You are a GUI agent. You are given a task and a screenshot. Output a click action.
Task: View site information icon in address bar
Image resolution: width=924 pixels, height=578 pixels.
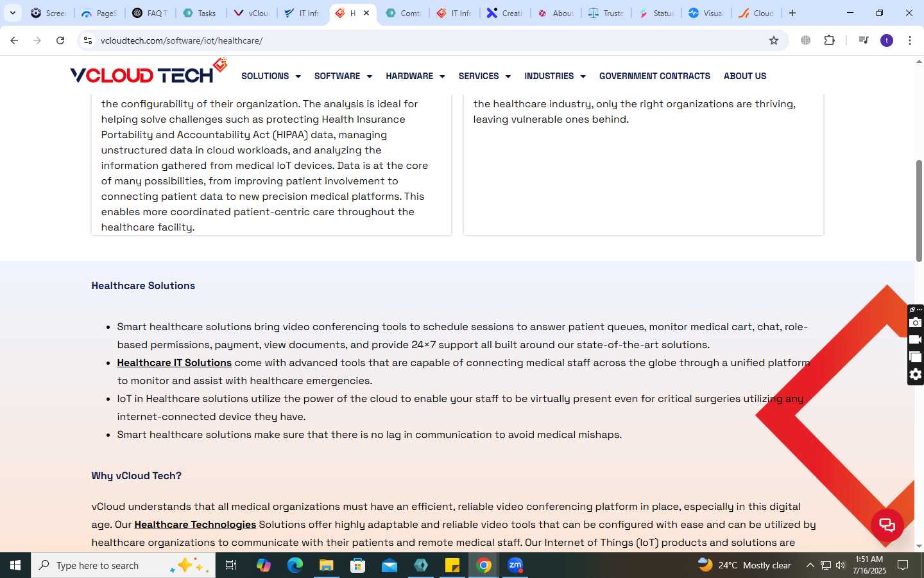click(x=88, y=40)
